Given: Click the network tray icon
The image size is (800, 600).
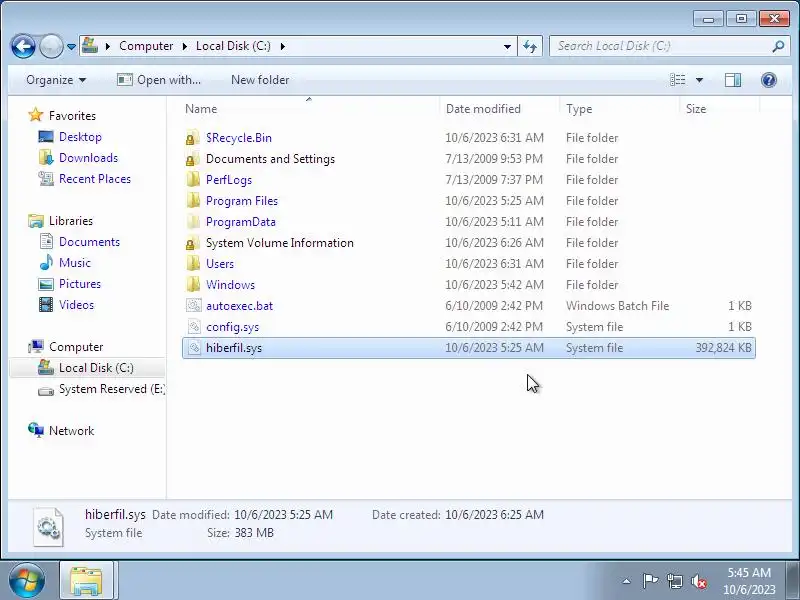Looking at the screenshot, I should click(x=674, y=581).
